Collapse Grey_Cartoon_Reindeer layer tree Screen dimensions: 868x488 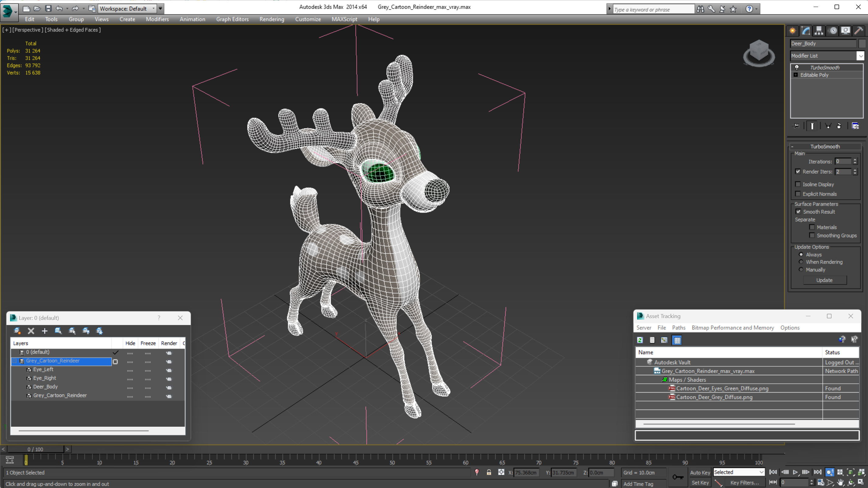point(15,361)
